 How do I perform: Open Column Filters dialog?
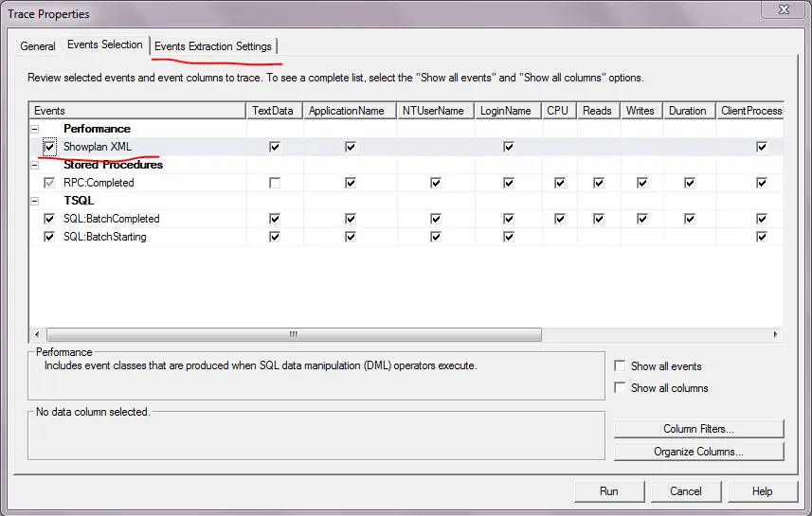(x=698, y=429)
